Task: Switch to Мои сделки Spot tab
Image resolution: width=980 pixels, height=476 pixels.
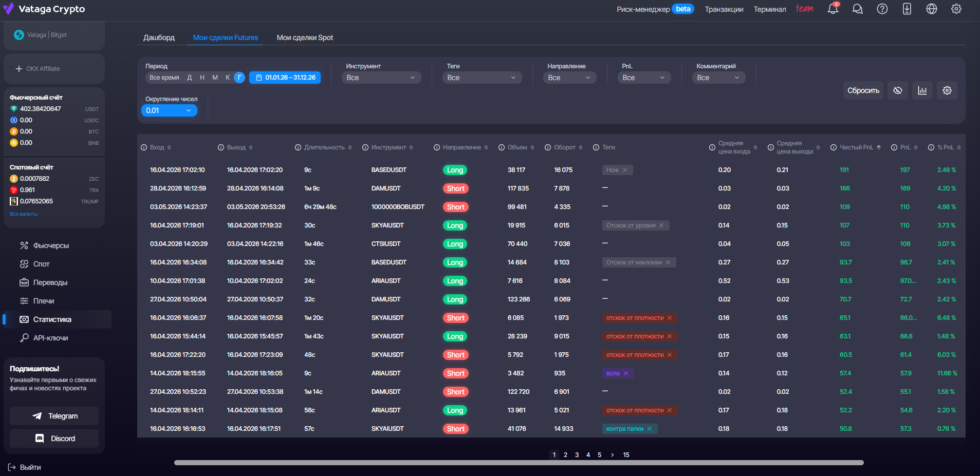Action: tap(305, 37)
